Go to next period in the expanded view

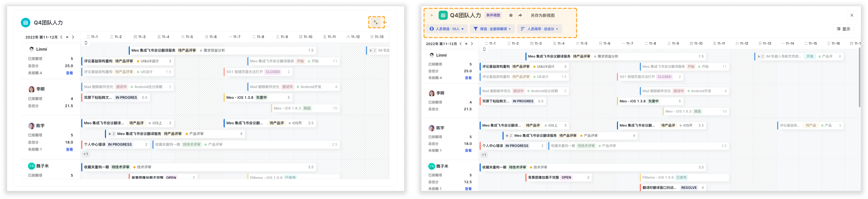[x=472, y=44]
